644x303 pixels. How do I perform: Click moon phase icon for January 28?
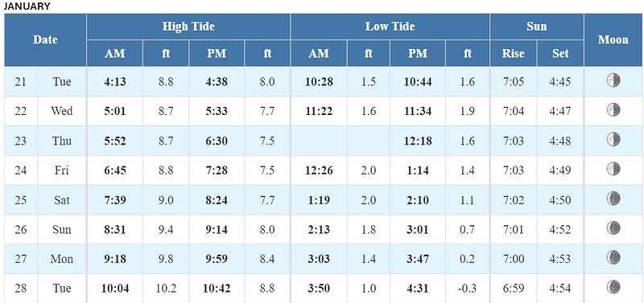613,286
